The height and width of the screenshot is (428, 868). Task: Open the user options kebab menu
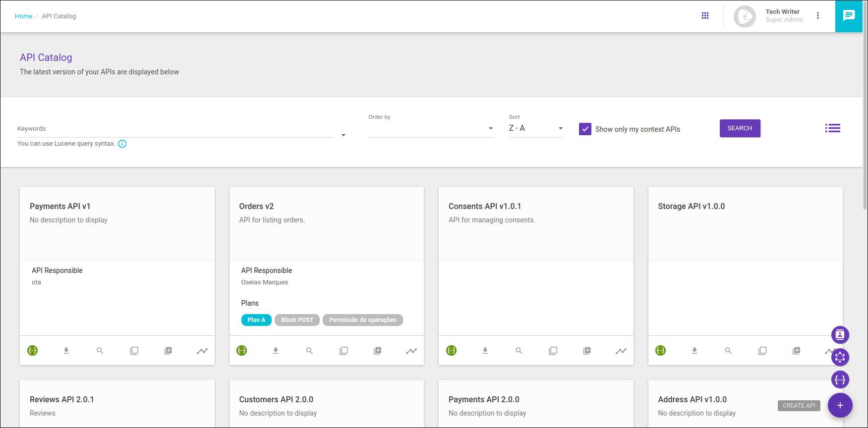[818, 16]
